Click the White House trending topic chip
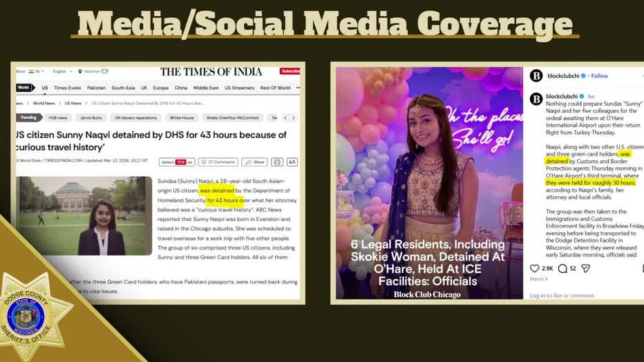Screen dimensions: 644x362 click(182, 118)
